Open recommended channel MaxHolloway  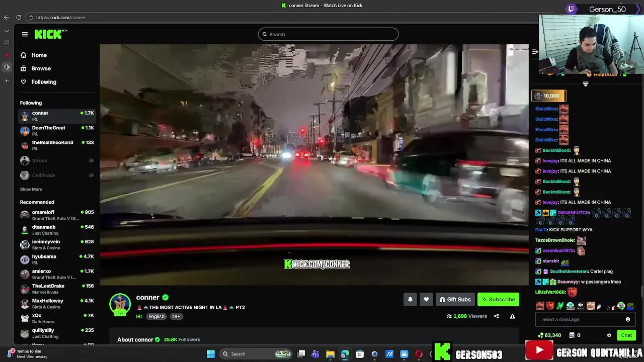(57, 304)
